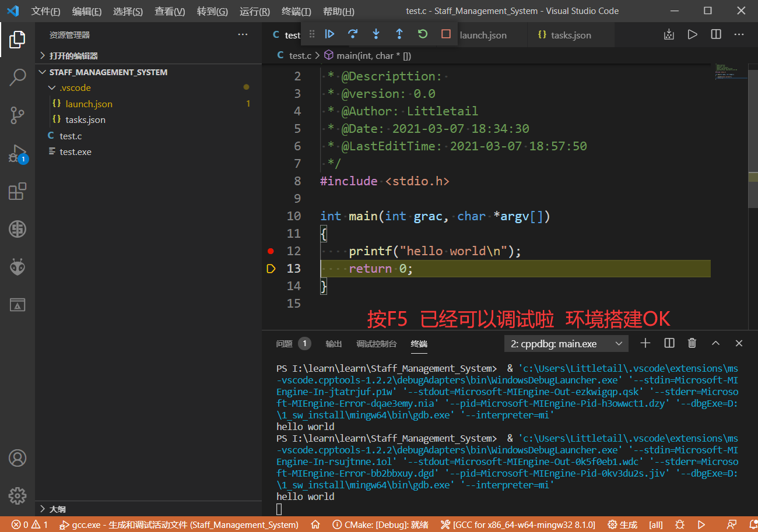Switch to the Problems panel tab

pyautogui.click(x=293, y=344)
